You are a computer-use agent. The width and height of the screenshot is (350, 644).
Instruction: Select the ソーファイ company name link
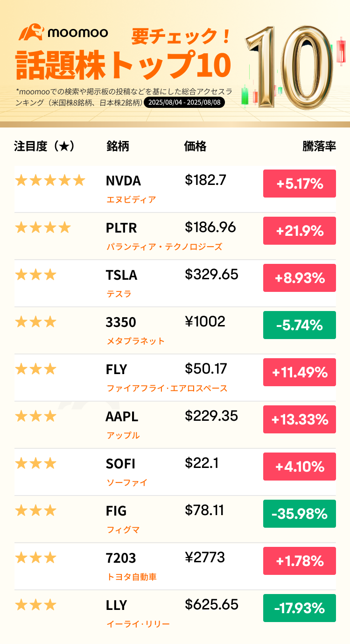coord(127,482)
